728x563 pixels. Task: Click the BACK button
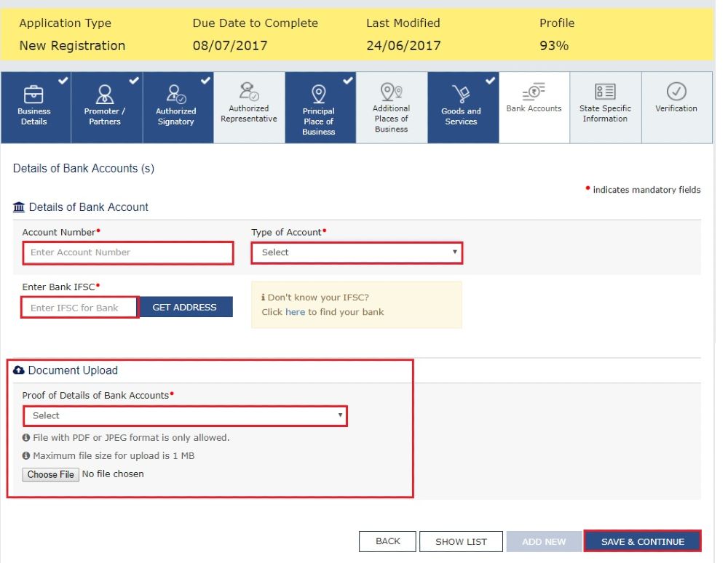(388, 541)
